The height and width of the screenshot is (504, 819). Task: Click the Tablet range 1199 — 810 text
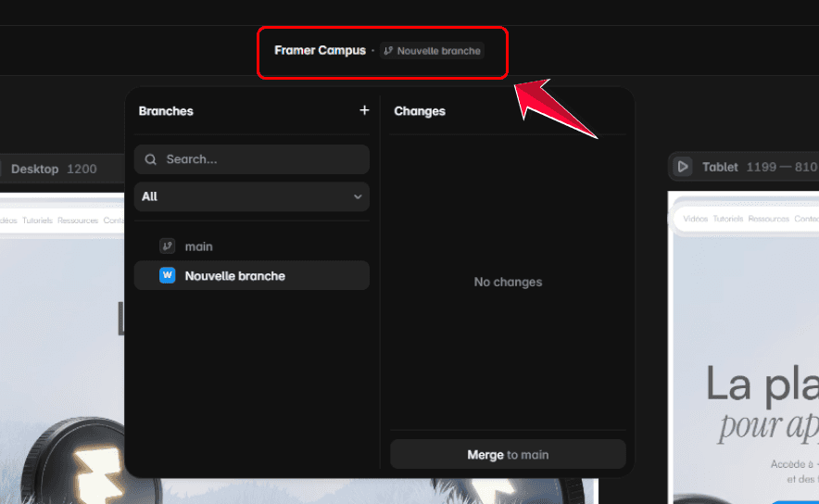coord(782,167)
